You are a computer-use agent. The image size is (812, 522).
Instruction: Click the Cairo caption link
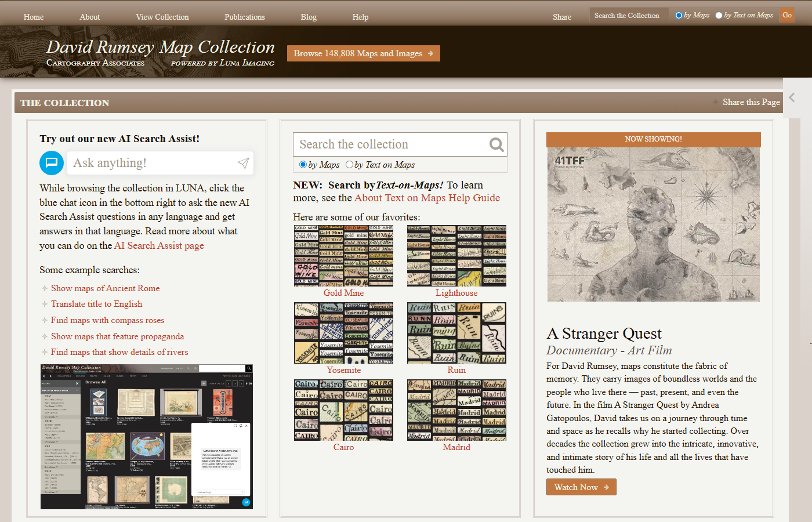coord(343,447)
